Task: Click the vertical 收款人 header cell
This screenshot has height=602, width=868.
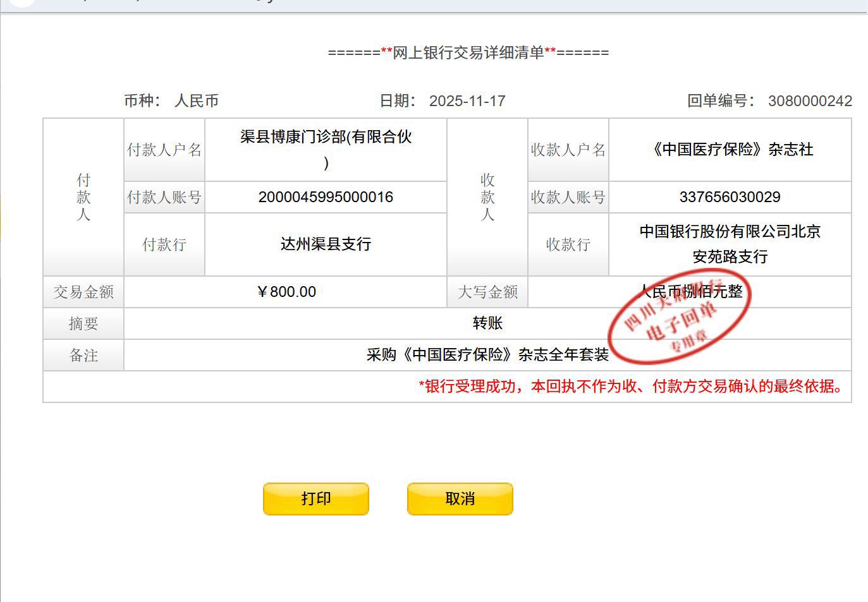Action: point(487,197)
